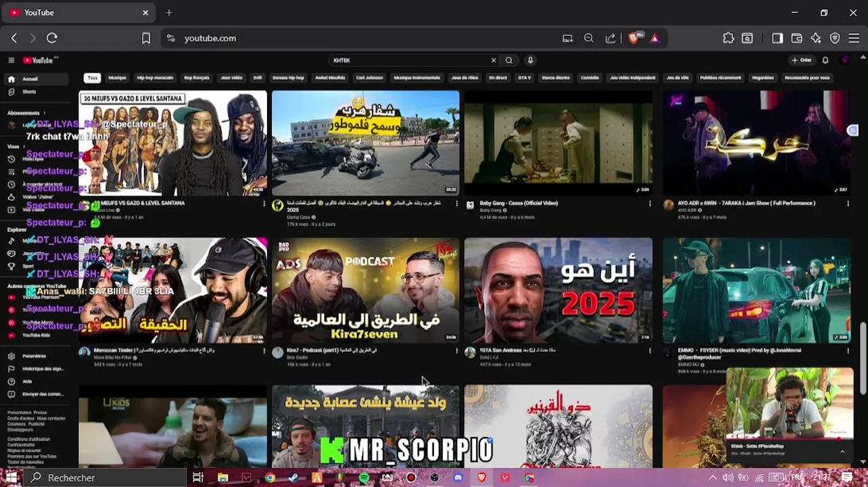
Task: Open the Kira7 Podcast video thumbnail
Action: tap(365, 290)
